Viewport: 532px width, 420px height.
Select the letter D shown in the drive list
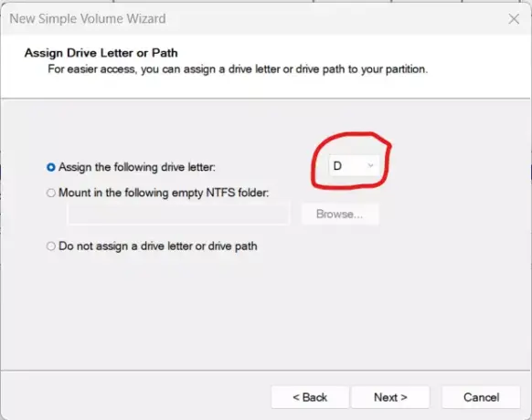coord(337,166)
